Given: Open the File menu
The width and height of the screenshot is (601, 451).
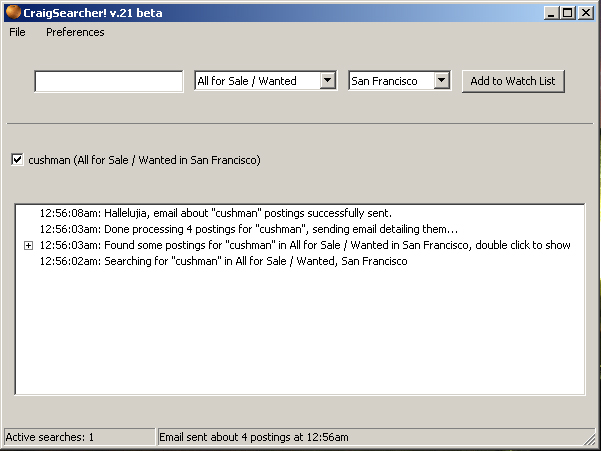Looking at the screenshot, I should tap(17, 32).
